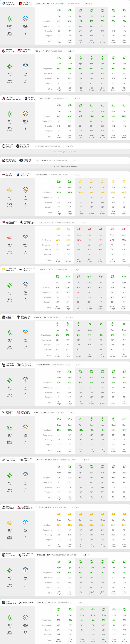Image resolution: width=130 pixels, height=644 pixels.
Task: Click "AT PETCO PARK" venue text
Action: [x=54, y=317]
